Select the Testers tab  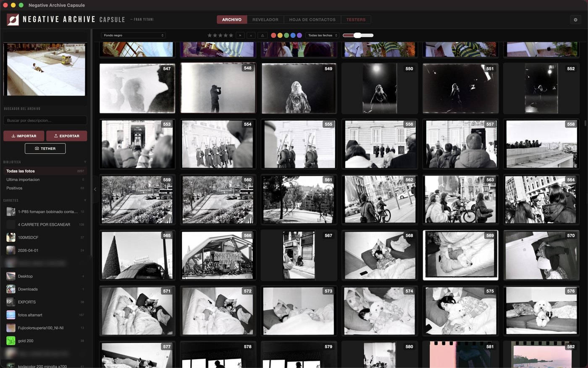click(x=356, y=20)
